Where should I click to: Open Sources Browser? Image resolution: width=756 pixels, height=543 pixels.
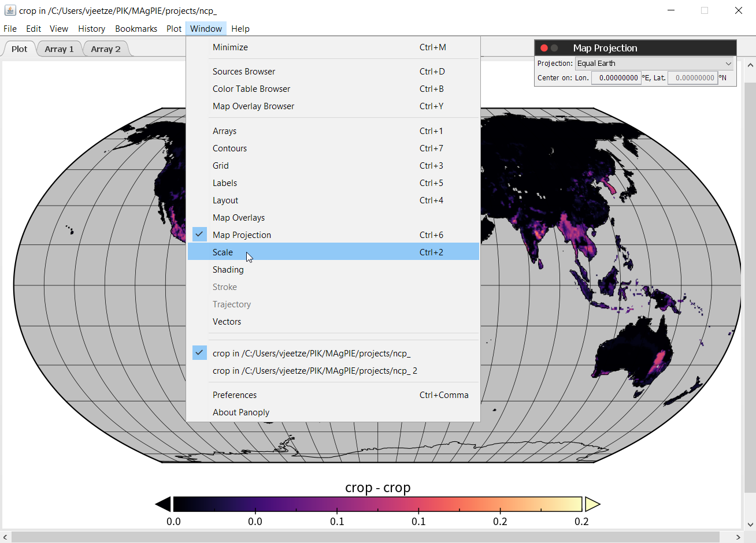click(333, 72)
